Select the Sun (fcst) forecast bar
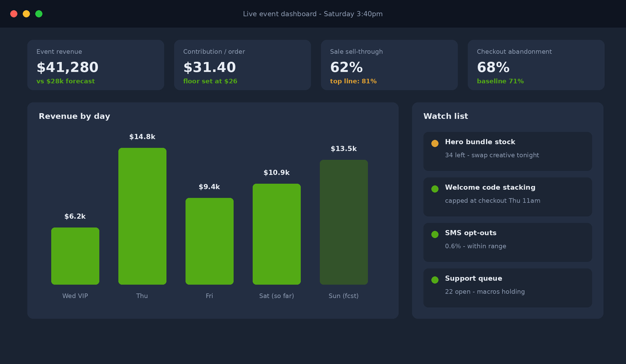This screenshot has height=364, width=626. (x=344, y=222)
